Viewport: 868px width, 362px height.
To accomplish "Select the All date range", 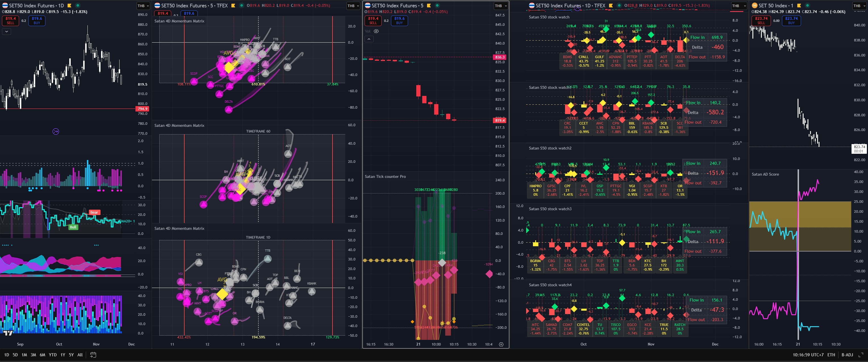I will tap(80, 355).
